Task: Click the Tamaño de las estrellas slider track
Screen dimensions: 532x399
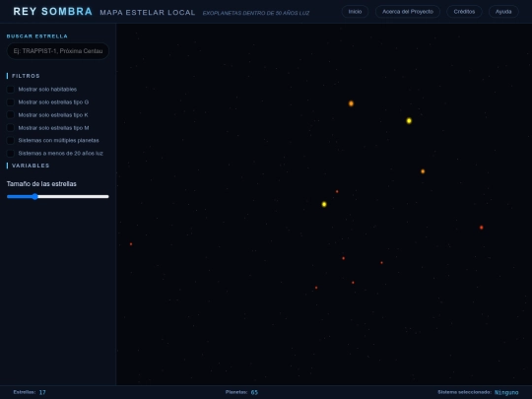Action: click(58, 196)
